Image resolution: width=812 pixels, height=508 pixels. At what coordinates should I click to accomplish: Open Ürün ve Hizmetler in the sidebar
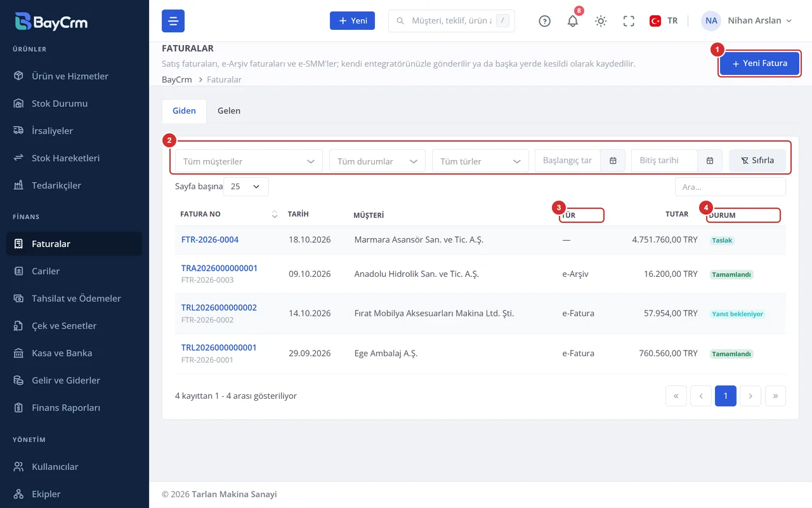(74, 76)
